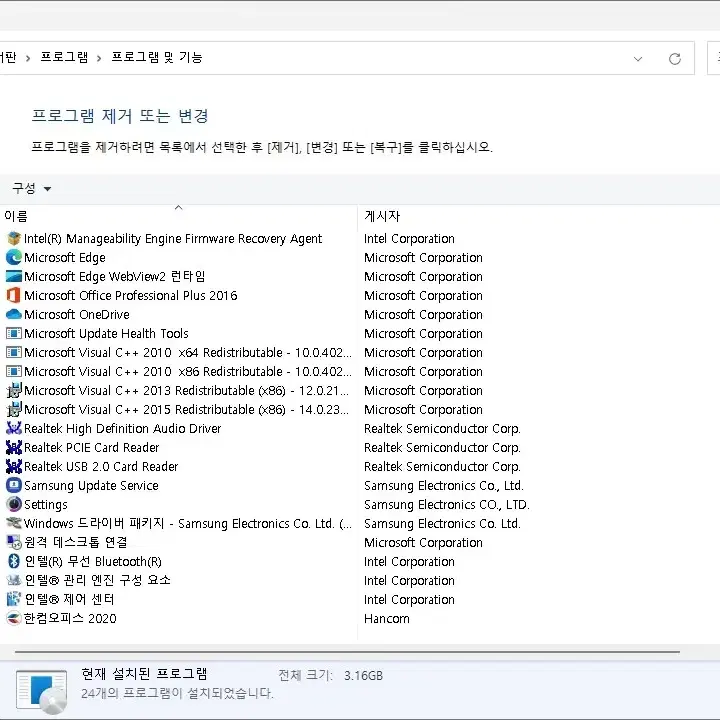The image size is (720, 720).
Task: Select 인텔(R) 무선 Bluetooth(R) program name
Action: click(93, 562)
